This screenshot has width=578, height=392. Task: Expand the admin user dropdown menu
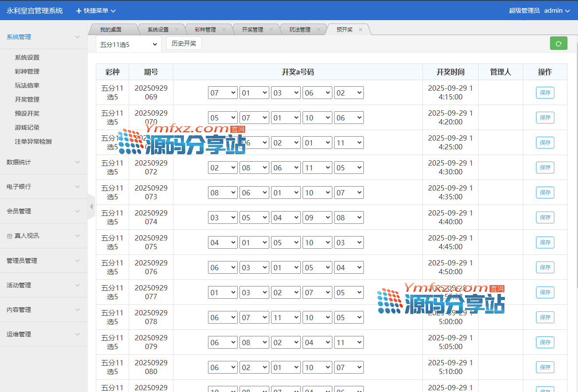(557, 11)
